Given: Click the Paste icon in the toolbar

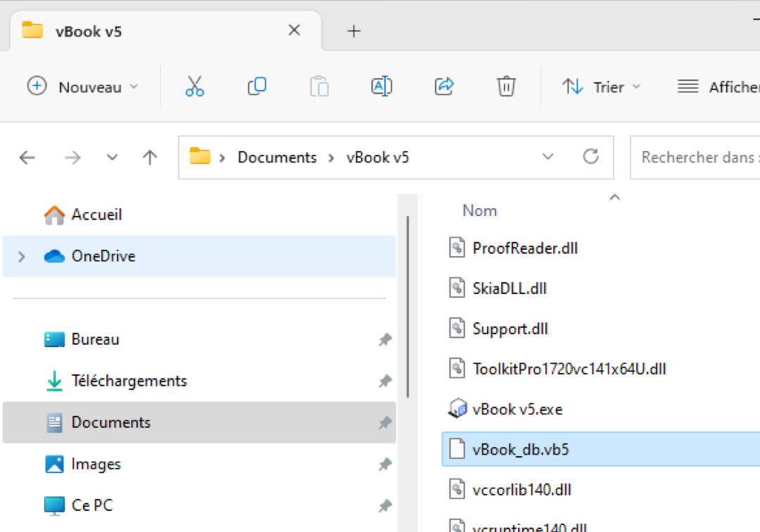Looking at the screenshot, I should coord(319,86).
